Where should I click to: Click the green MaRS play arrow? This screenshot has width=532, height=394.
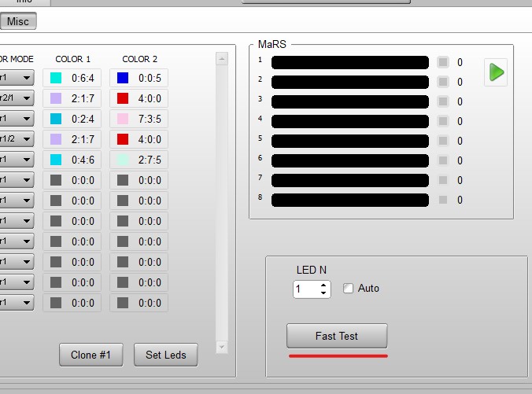coord(496,72)
